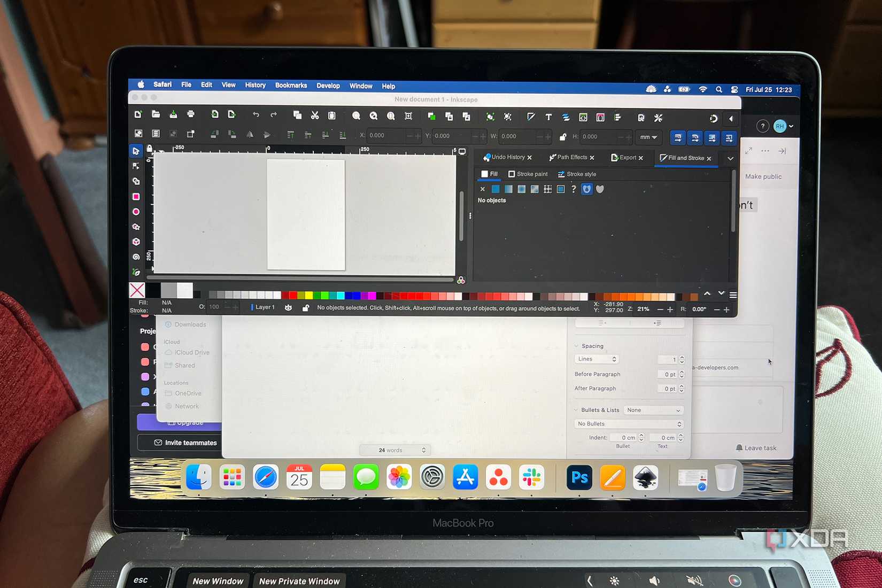Image resolution: width=882 pixels, height=588 pixels.
Task: Open the Bookmarks menu in menu bar
Action: point(291,85)
